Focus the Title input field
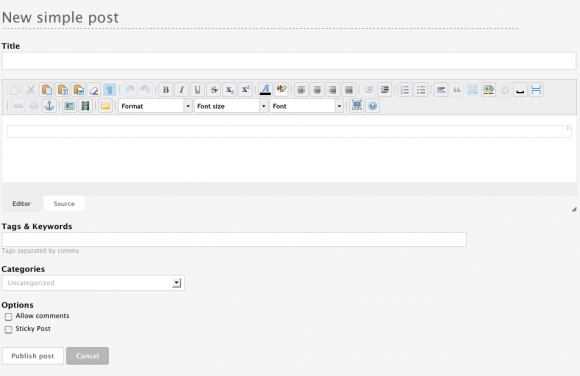 pyautogui.click(x=289, y=61)
